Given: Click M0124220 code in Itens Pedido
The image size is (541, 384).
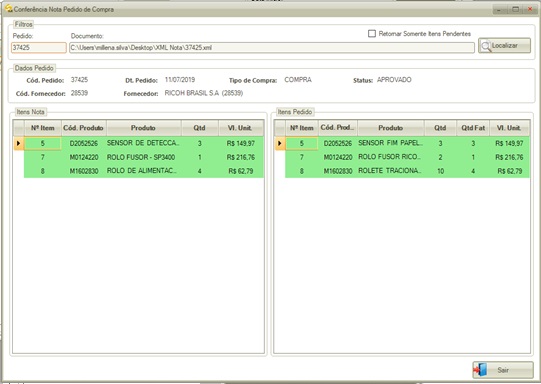Looking at the screenshot, I should [x=338, y=157].
